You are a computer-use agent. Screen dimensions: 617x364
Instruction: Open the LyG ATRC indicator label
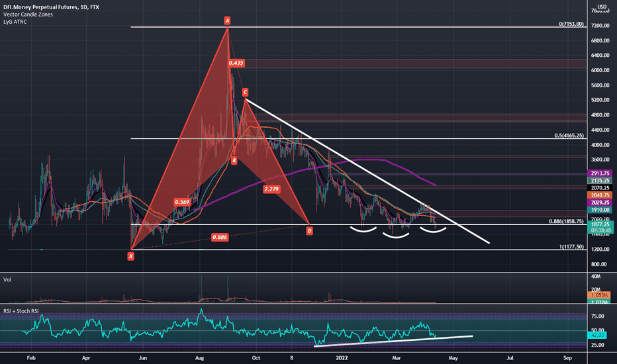point(15,22)
